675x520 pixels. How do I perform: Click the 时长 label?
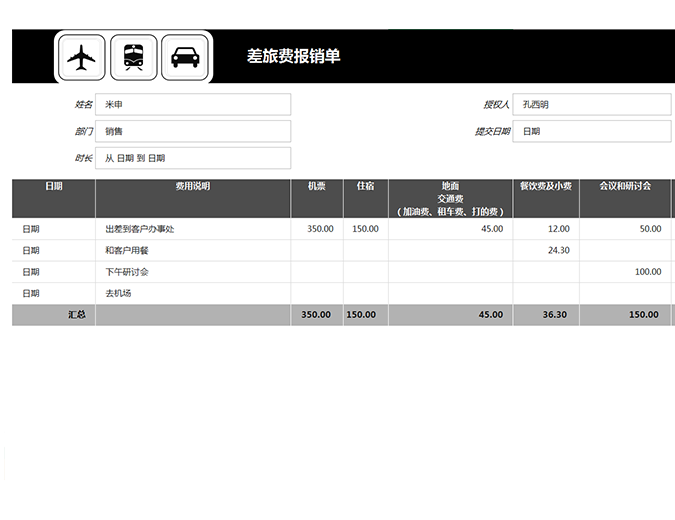click(84, 158)
